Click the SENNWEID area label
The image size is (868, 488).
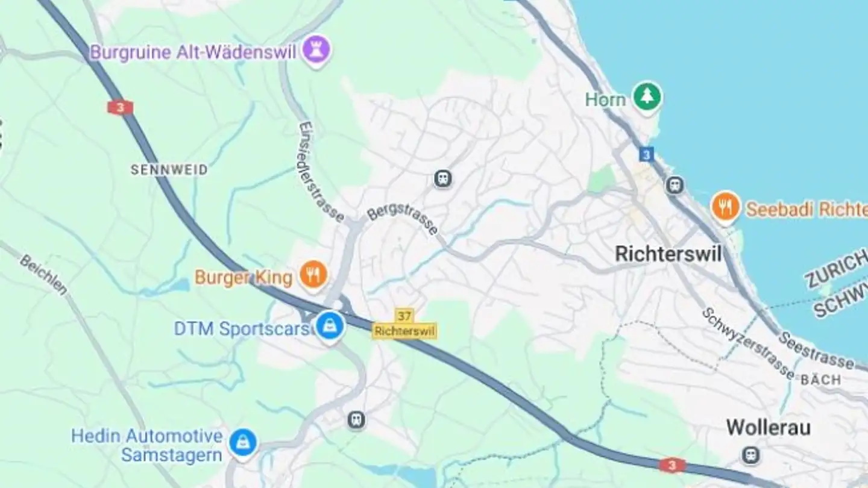169,170
